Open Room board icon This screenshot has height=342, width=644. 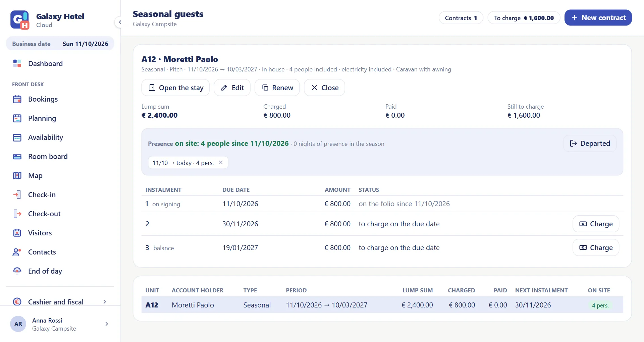[x=17, y=157]
